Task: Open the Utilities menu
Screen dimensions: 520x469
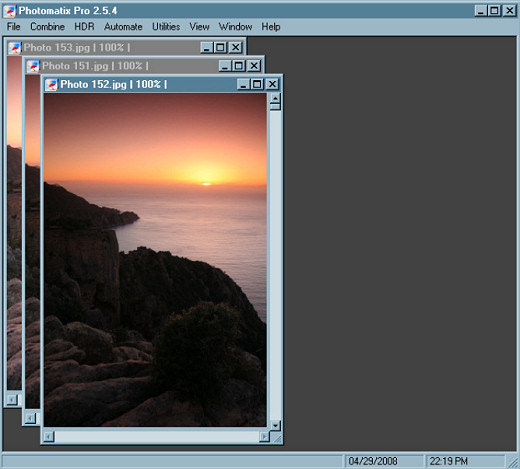Action: point(166,27)
